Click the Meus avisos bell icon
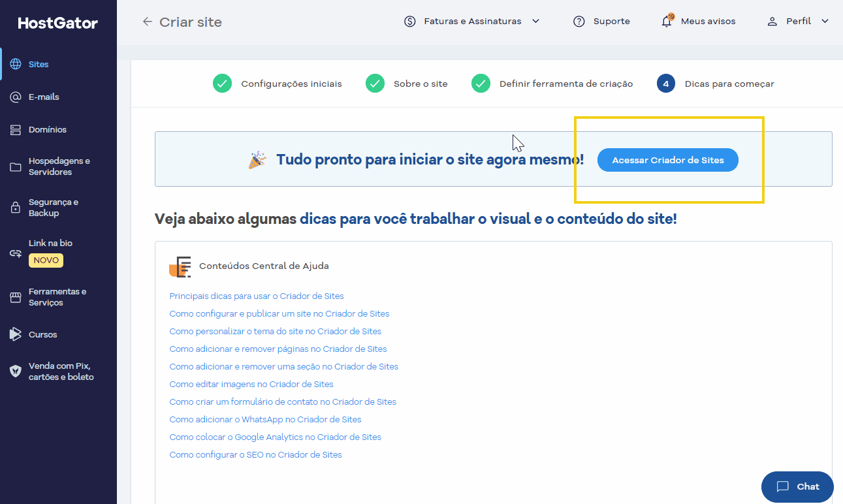Viewport: 843px width, 504px height. (x=667, y=22)
